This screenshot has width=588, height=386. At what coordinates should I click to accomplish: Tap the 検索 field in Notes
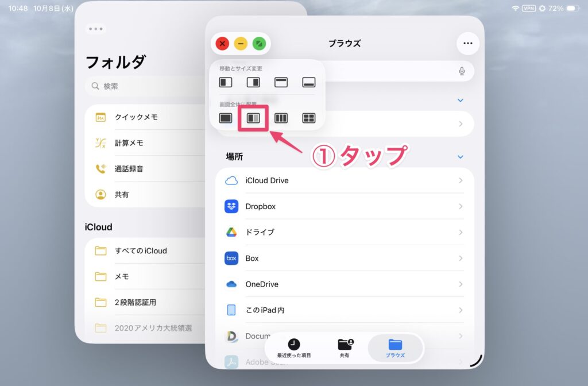144,86
